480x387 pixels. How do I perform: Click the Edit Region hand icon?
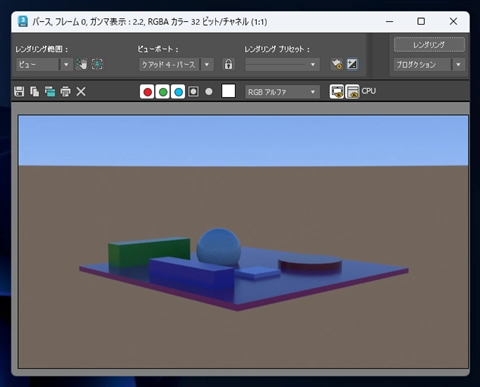tap(81, 64)
